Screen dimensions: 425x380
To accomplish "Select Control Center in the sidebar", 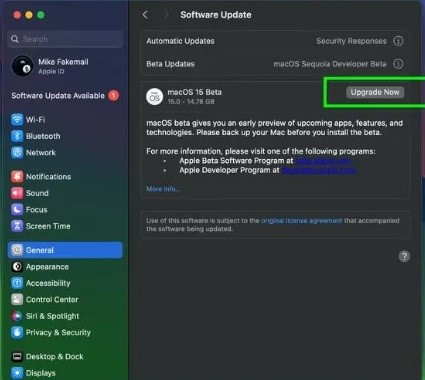I will pyautogui.click(x=52, y=299).
